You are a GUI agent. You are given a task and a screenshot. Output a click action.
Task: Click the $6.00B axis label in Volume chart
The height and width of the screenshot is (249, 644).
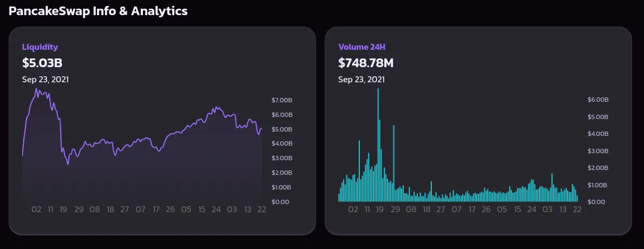597,100
